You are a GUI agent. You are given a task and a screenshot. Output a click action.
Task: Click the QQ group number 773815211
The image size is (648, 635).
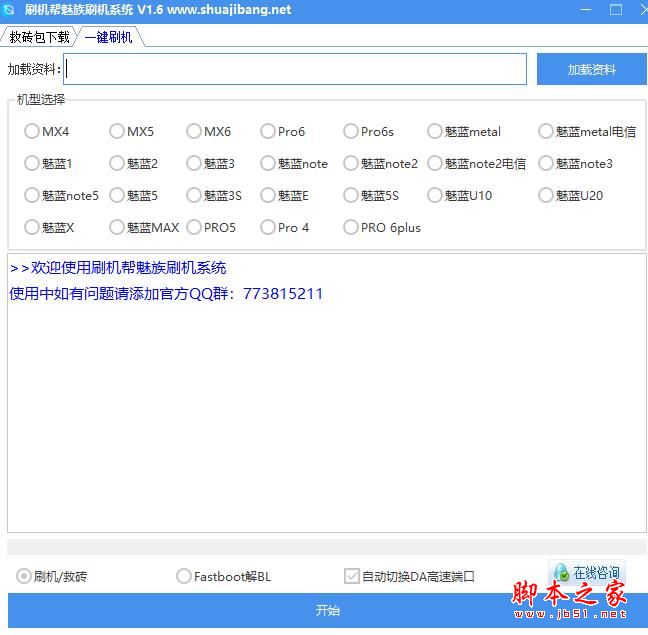point(283,294)
